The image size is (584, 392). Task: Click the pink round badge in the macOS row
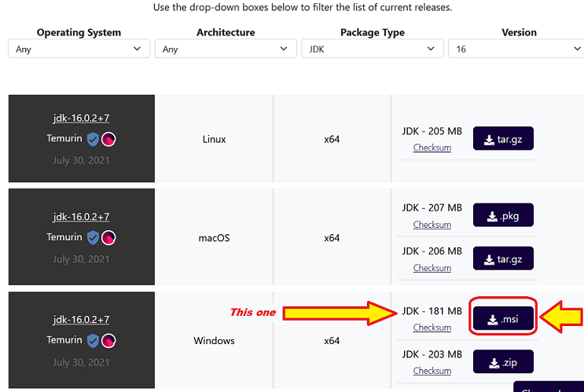coord(108,237)
